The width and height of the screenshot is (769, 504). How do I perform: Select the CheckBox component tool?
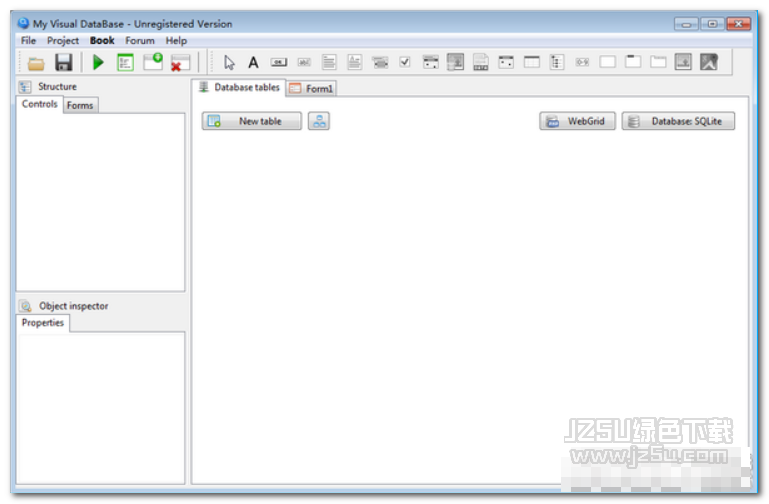click(x=405, y=62)
